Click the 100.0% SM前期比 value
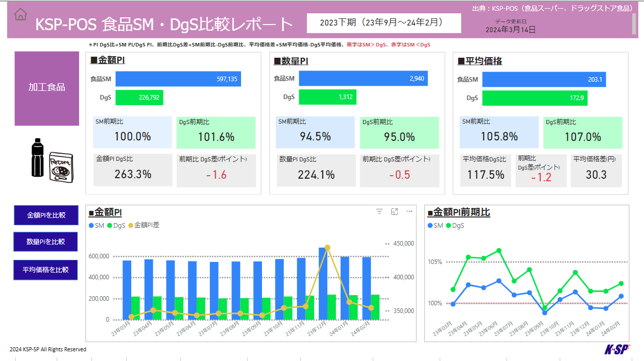644x361 pixels. (x=132, y=137)
